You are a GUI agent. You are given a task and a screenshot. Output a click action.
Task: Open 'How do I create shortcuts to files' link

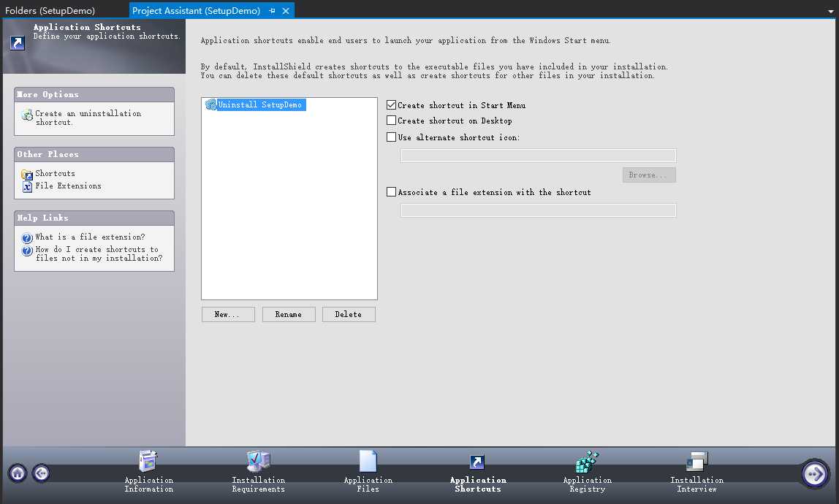click(99, 253)
